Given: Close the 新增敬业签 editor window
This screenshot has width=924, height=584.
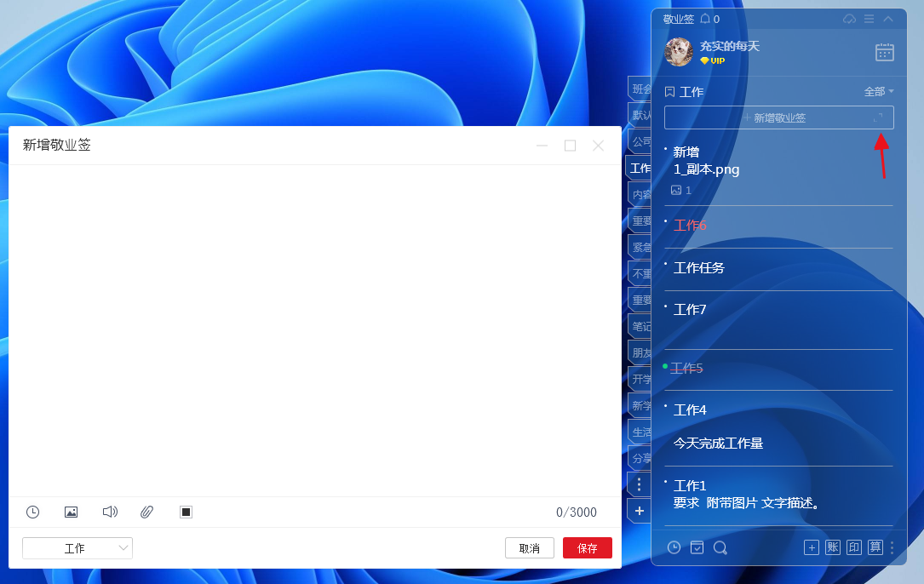Looking at the screenshot, I should [x=598, y=146].
